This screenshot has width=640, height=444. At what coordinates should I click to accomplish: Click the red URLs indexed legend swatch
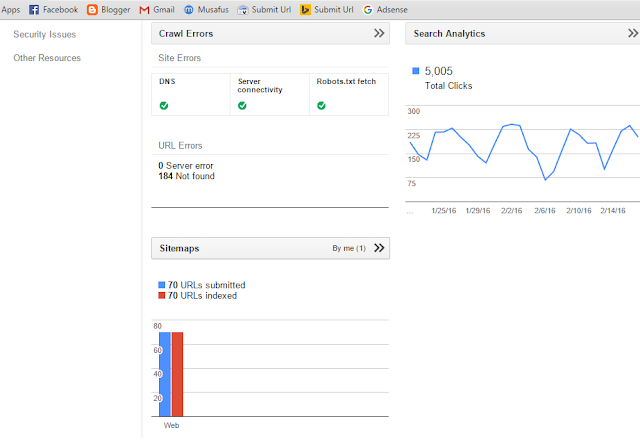162,295
